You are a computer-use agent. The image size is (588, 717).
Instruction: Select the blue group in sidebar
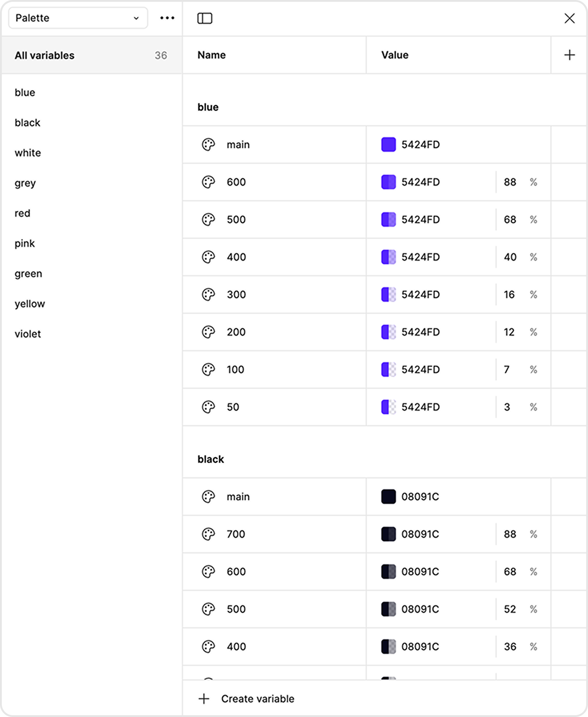[x=25, y=92]
